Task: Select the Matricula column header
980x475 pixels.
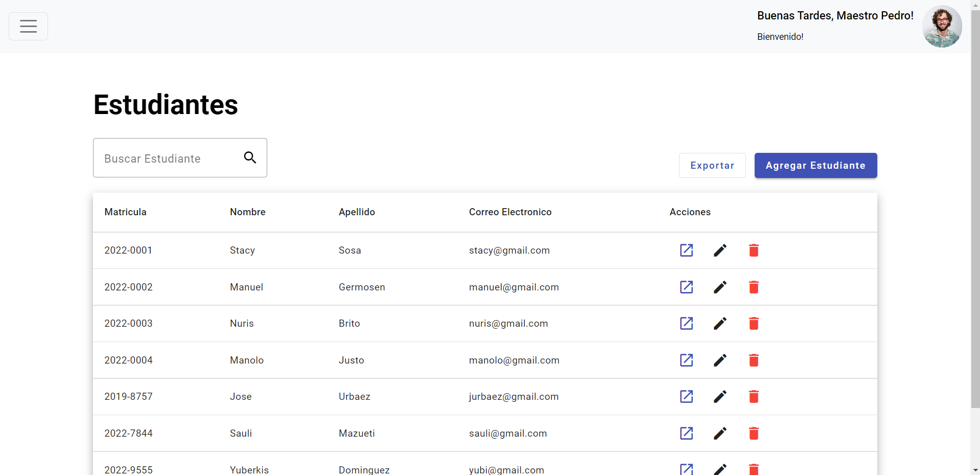Action: tap(125, 212)
